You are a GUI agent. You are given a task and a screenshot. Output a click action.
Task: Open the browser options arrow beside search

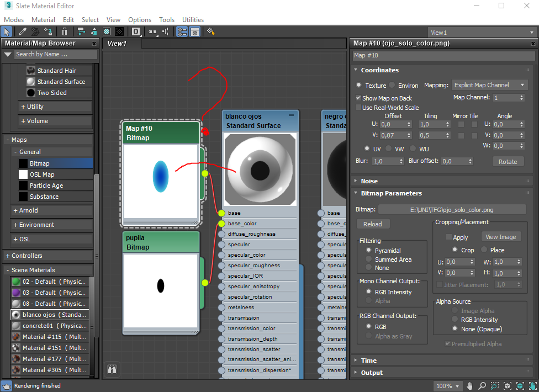[x=8, y=54]
